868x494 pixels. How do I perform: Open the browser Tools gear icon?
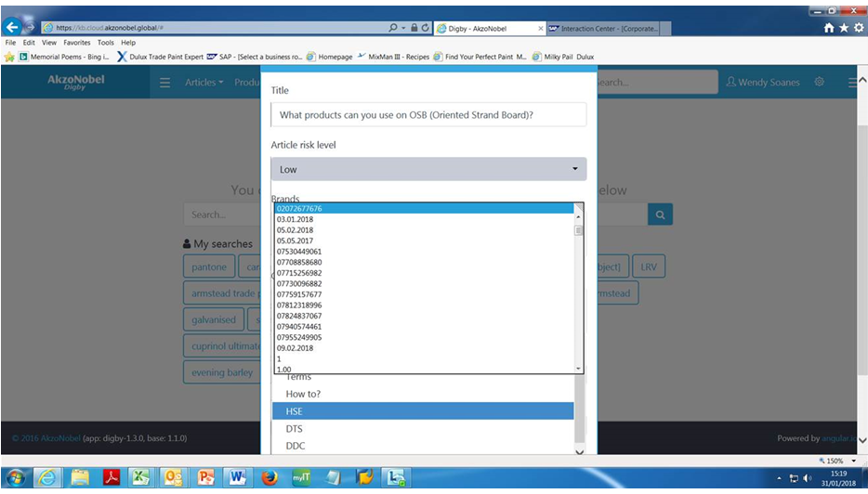pyautogui.click(x=859, y=28)
